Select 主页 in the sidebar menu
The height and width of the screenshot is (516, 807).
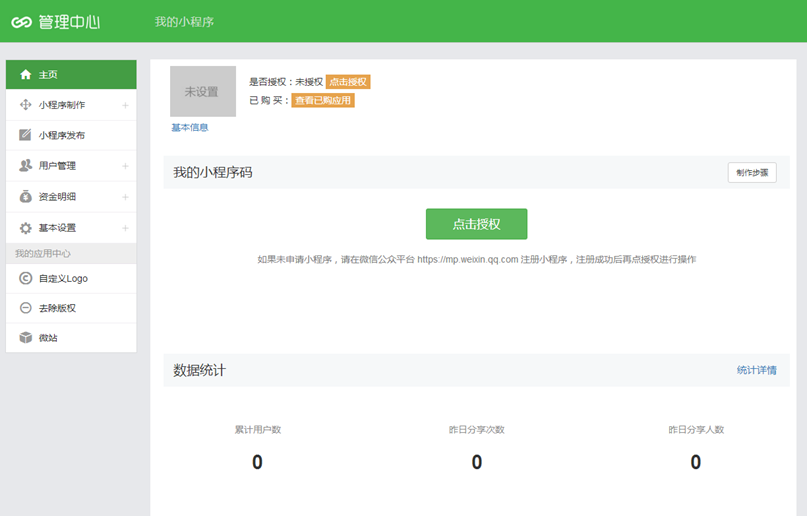(70, 75)
